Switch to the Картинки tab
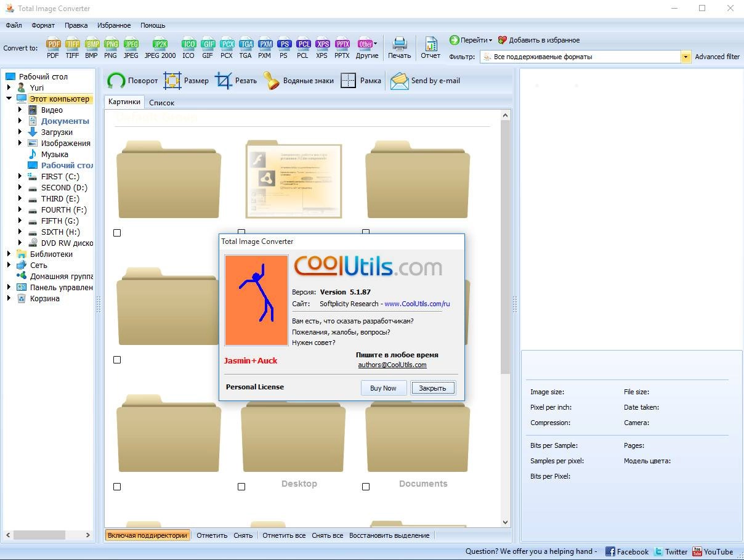The height and width of the screenshot is (560, 744). (x=124, y=102)
